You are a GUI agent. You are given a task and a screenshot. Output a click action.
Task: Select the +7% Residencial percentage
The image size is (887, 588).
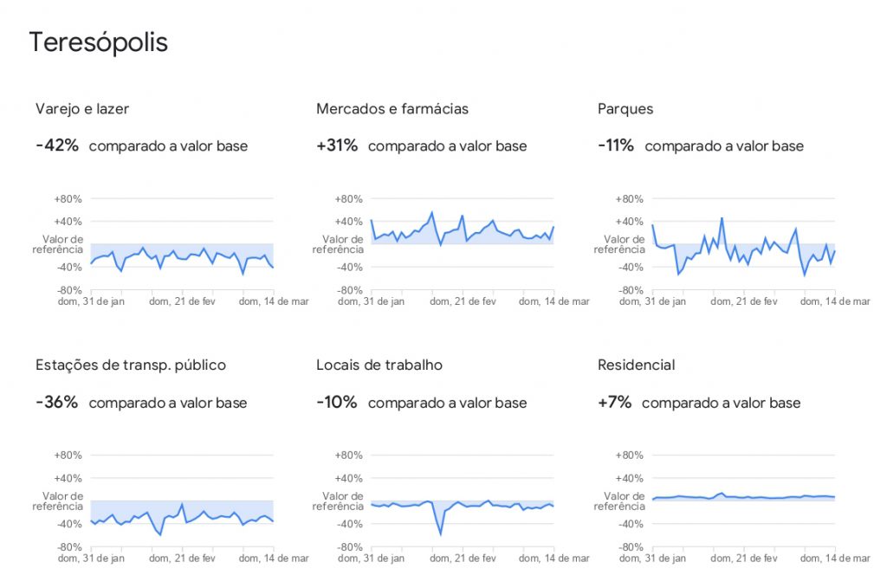[x=614, y=403]
